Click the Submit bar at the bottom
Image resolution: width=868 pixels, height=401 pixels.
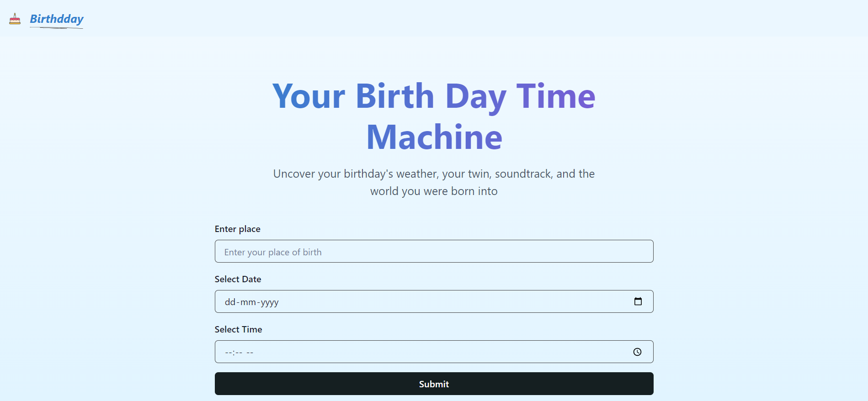434,384
